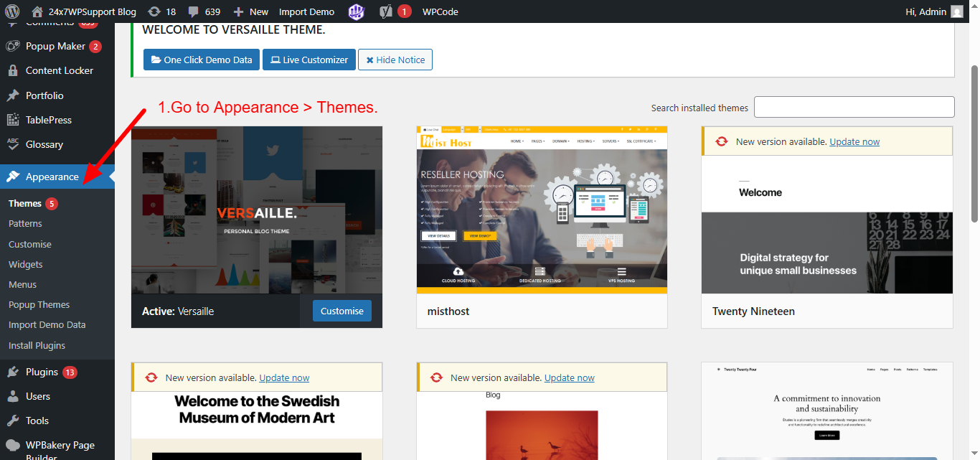Click the Users person icon
The width and height of the screenshot is (980, 460).
pyautogui.click(x=12, y=396)
